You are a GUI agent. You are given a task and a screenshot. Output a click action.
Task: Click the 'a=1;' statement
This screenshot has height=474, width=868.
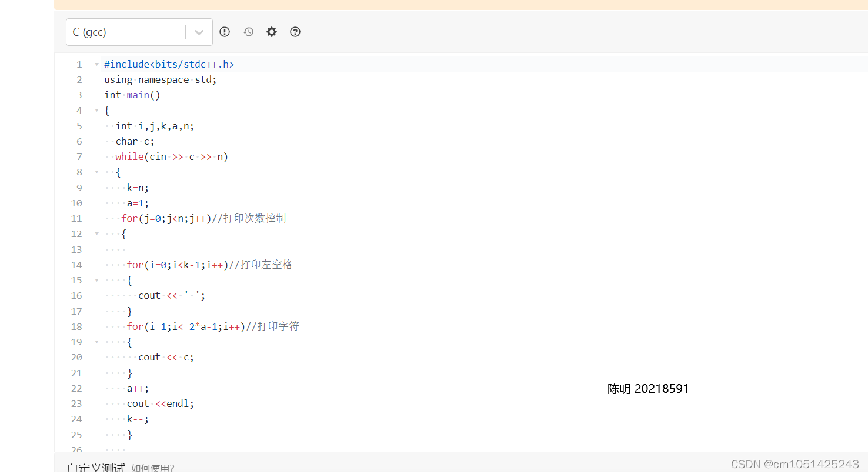coord(138,203)
